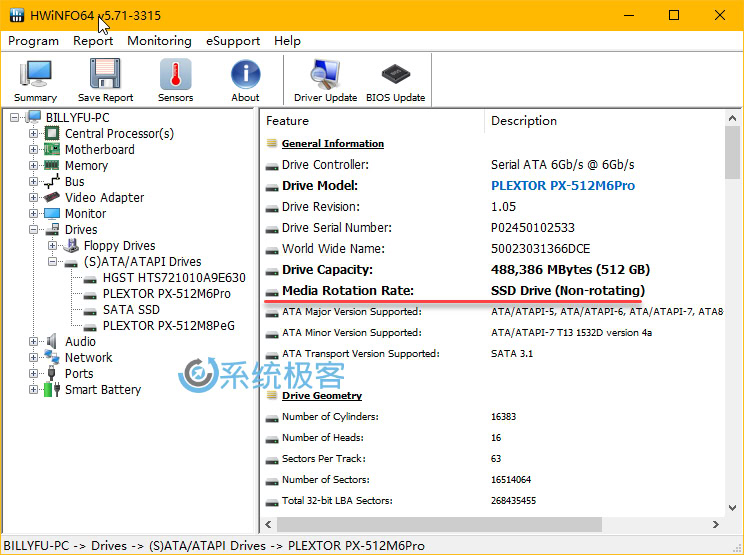Select the Drives tree icon
Image resolution: width=744 pixels, height=555 pixels.
[x=52, y=230]
